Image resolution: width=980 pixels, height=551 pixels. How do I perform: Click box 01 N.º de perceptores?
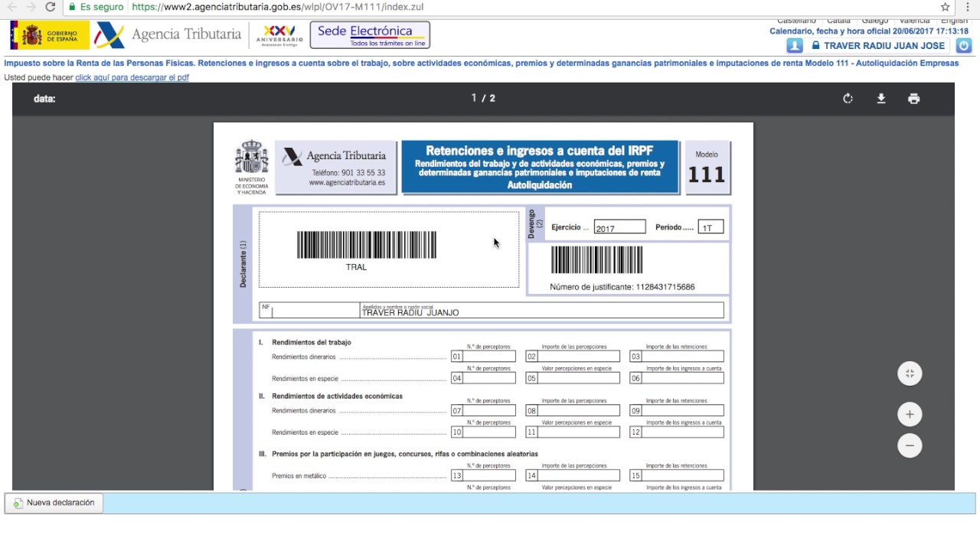(483, 357)
